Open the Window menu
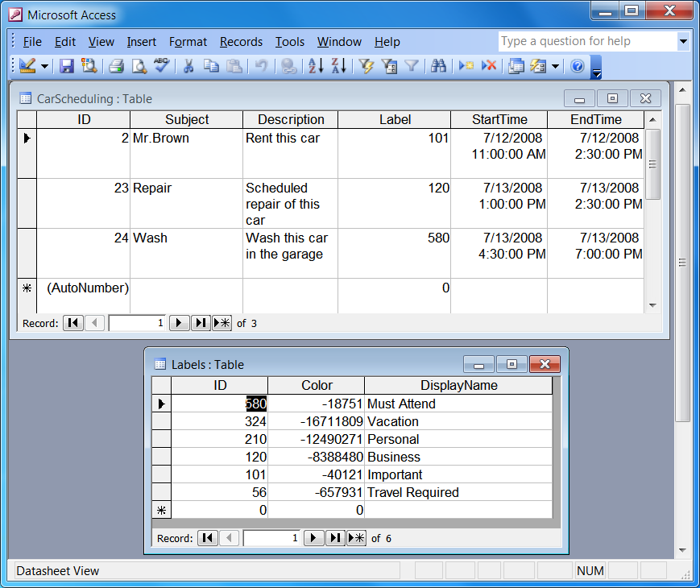The image size is (700, 588). (x=339, y=42)
